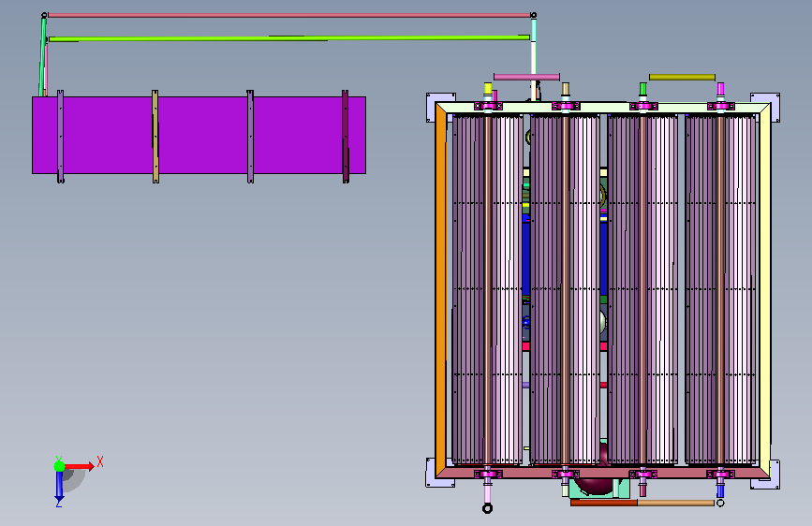Select the top-right corner mounting bracket of the frame
812x526 pixels.
pos(775,108)
